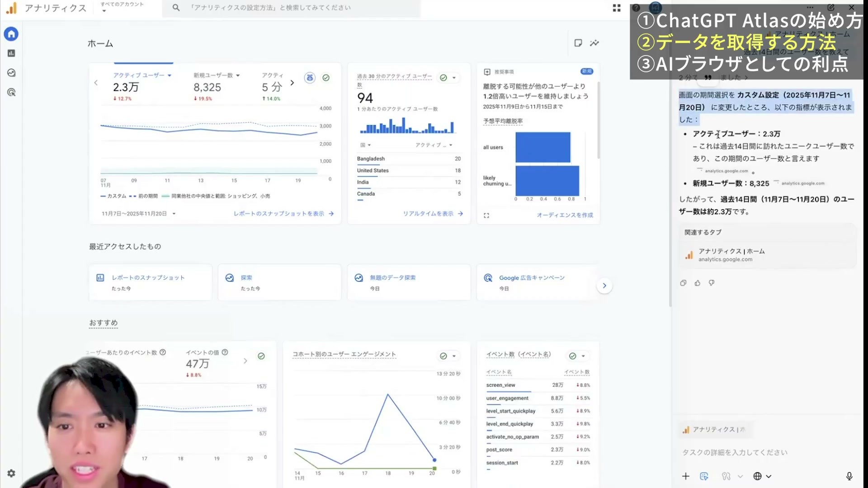Expand the dropdown arrow next to the globe icon

click(769, 476)
